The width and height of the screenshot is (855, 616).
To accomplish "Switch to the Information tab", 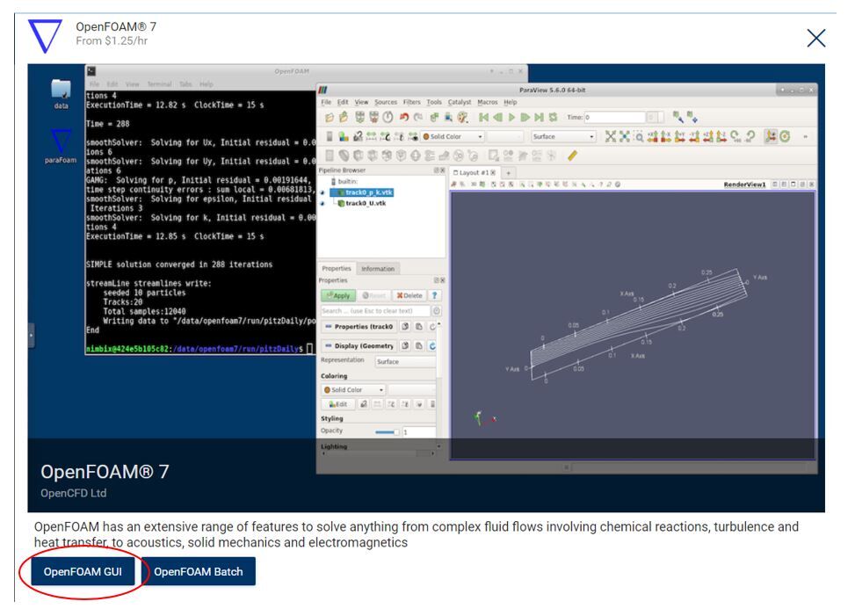I will coord(378,269).
